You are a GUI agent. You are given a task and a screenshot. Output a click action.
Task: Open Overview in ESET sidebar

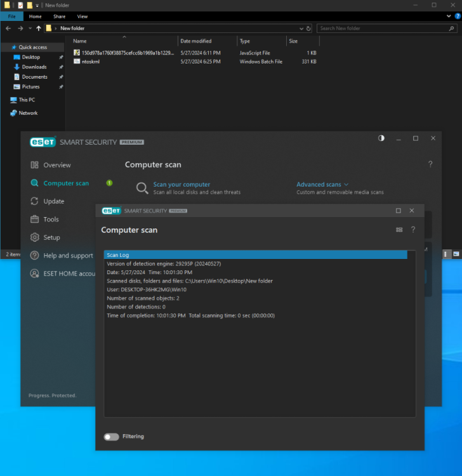(56, 165)
